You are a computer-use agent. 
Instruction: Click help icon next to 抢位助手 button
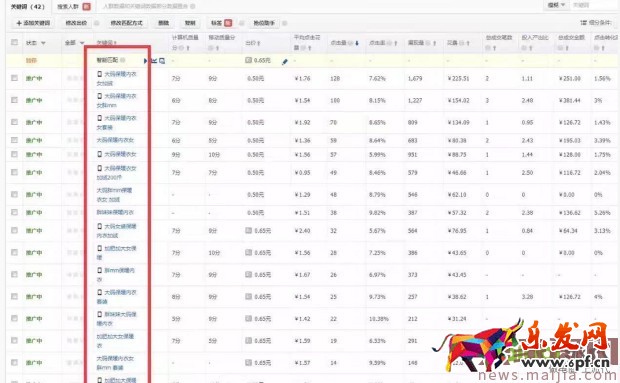click(x=285, y=23)
